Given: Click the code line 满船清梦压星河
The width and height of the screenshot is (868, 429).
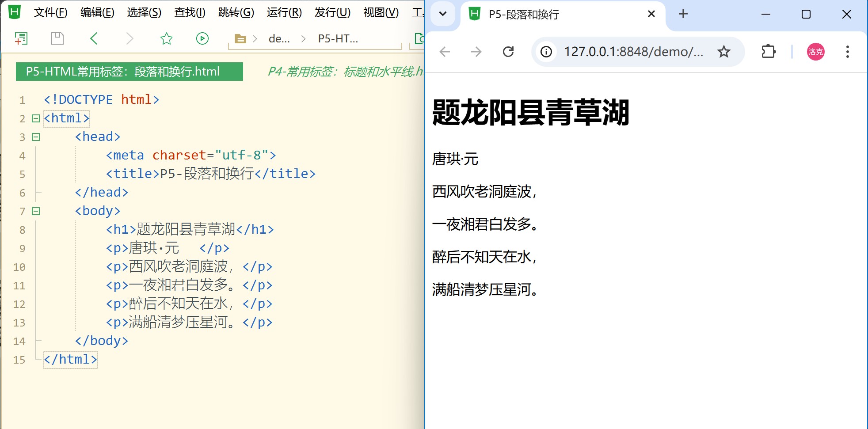Looking at the screenshot, I should pyautogui.click(x=189, y=323).
